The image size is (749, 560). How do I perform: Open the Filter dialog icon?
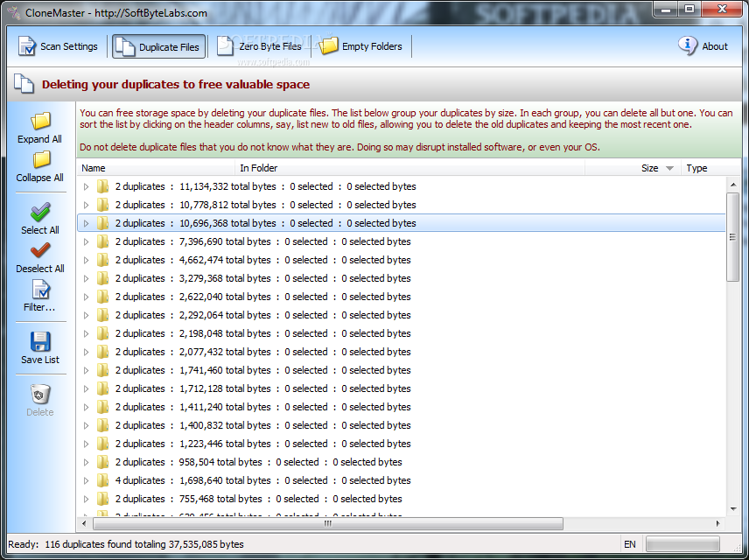[x=40, y=290]
